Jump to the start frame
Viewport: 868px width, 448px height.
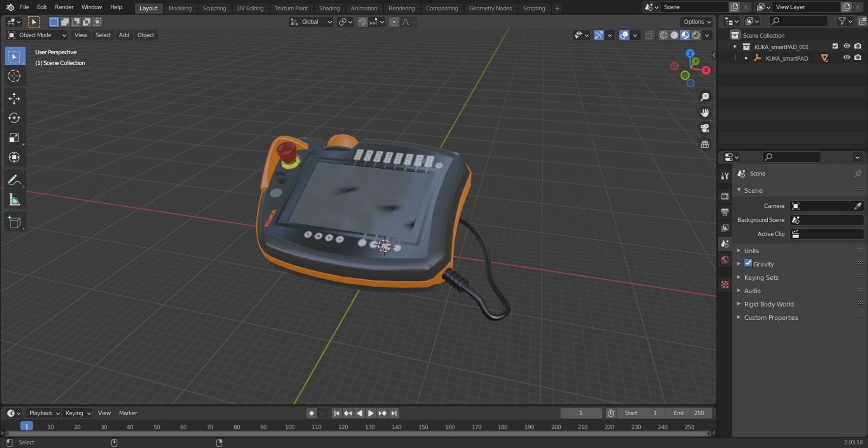336,413
